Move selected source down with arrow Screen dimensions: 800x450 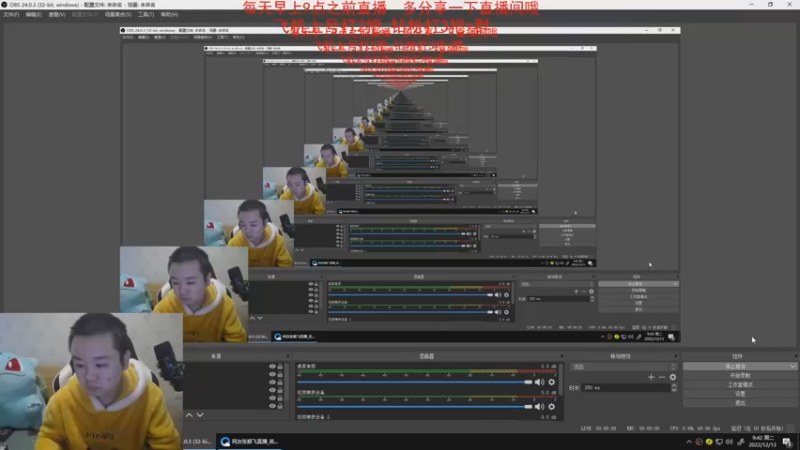[x=200, y=415]
